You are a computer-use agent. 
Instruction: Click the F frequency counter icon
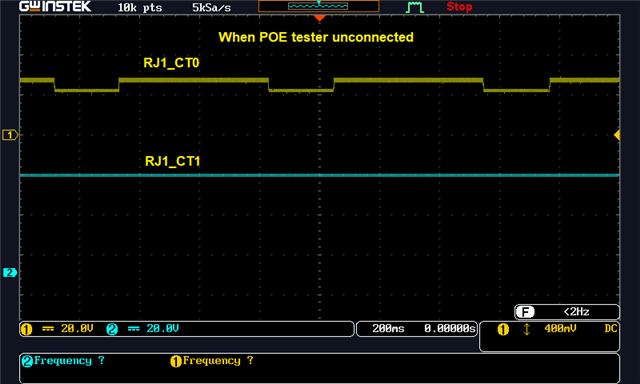[x=525, y=312]
